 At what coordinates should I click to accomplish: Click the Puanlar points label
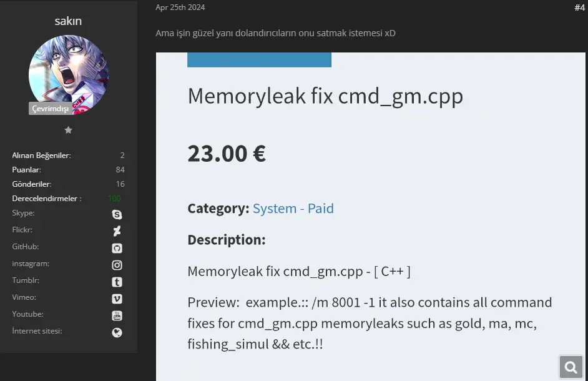[26, 170]
